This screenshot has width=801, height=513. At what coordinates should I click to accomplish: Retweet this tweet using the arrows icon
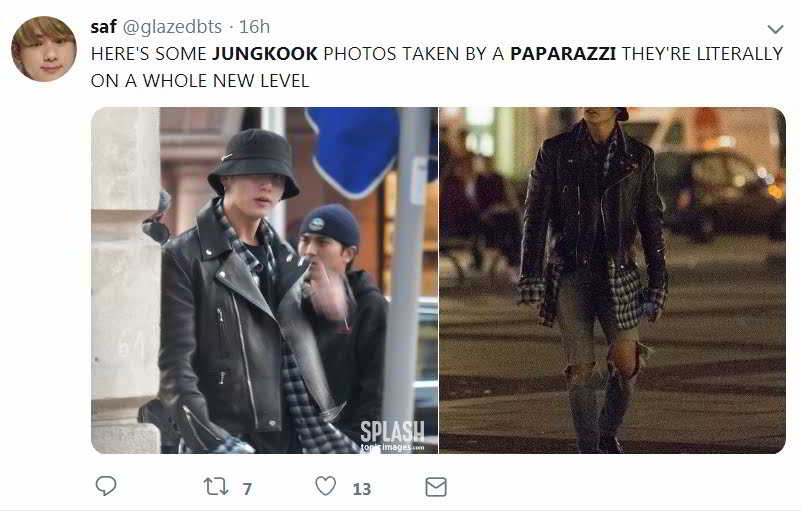pos(216,486)
